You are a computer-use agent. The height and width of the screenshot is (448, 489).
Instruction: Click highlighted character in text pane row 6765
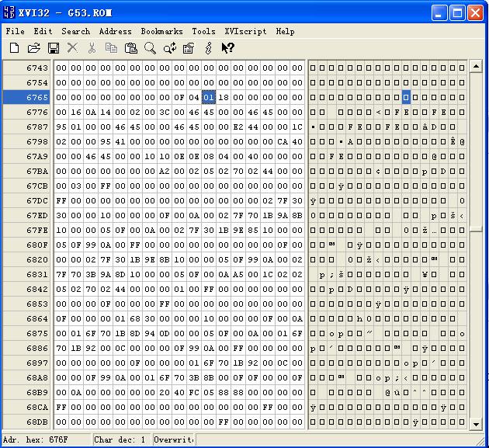pyautogui.click(x=406, y=97)
